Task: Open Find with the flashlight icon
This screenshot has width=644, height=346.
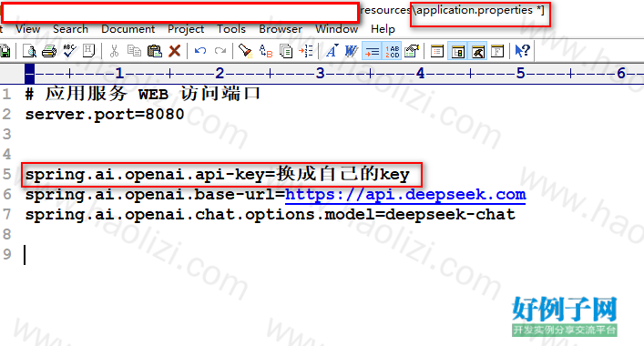Action: tap(245, 51)
